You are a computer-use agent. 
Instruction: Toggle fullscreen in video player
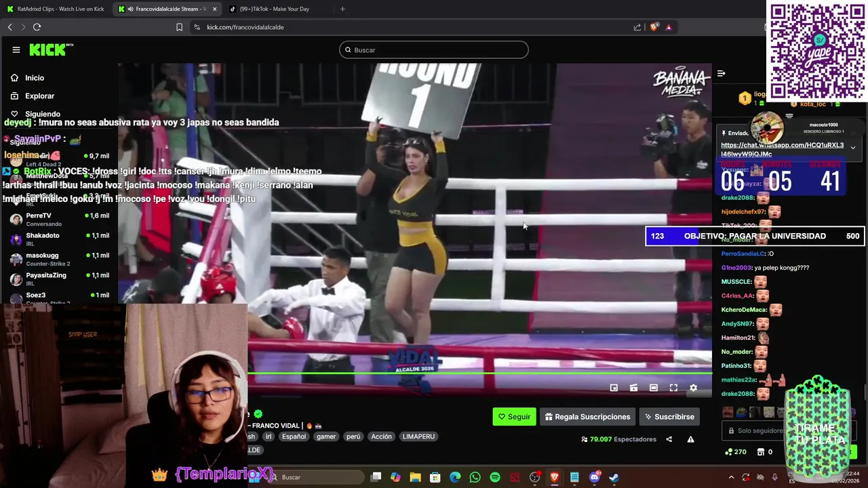pyautogui.click(x=673, y=388)
